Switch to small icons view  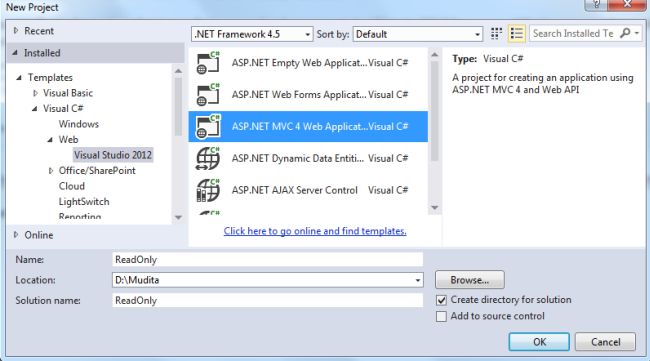(496, 34)
